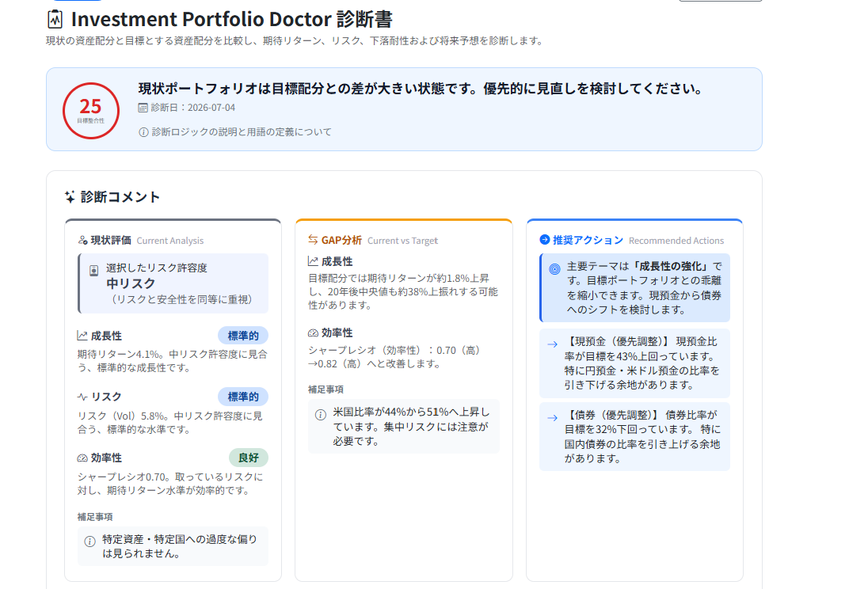Click the 米国比率が44%から51% note text

pyautogui.click(x=411, y=426)
